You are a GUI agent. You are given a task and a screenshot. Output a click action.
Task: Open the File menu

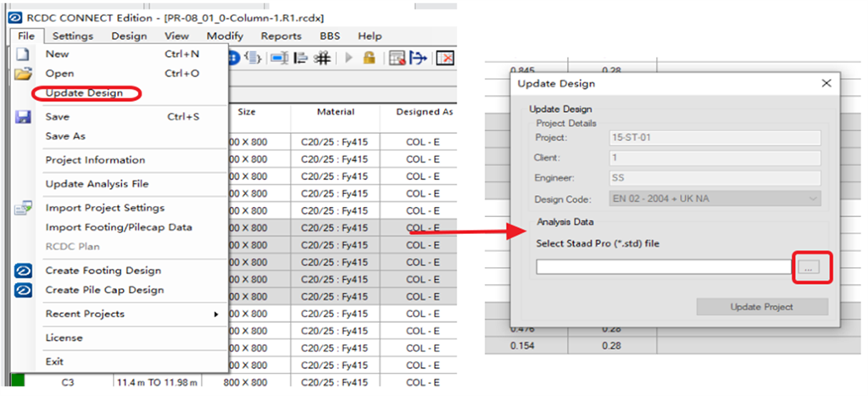pyautogui.click(x=26, y=36)
